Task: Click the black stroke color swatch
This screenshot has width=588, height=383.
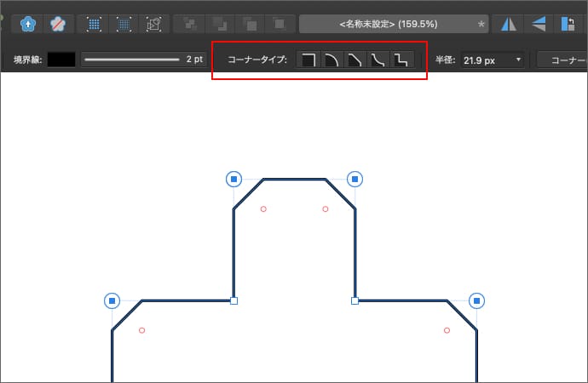Action: click(61, 60)
